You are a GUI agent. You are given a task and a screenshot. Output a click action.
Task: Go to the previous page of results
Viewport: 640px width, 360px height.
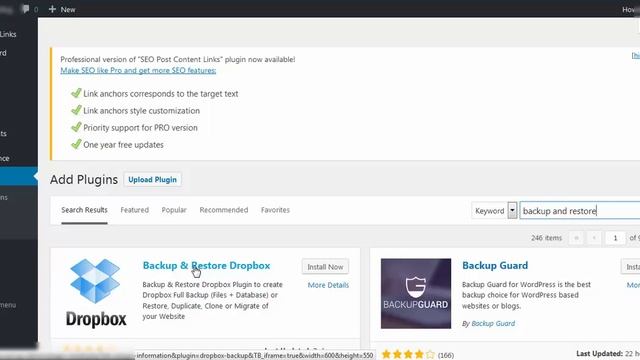[594, 238]
